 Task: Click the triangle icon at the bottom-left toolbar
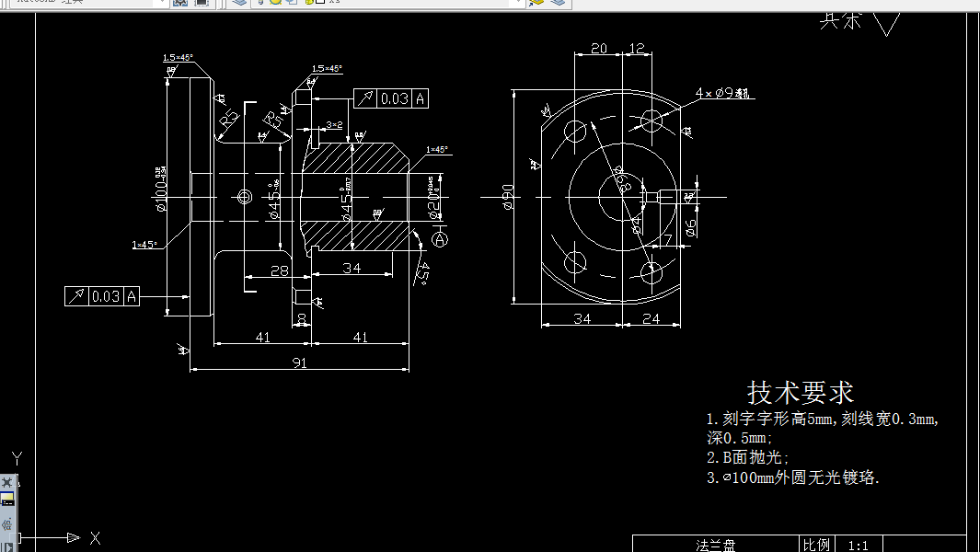point(10,546)
